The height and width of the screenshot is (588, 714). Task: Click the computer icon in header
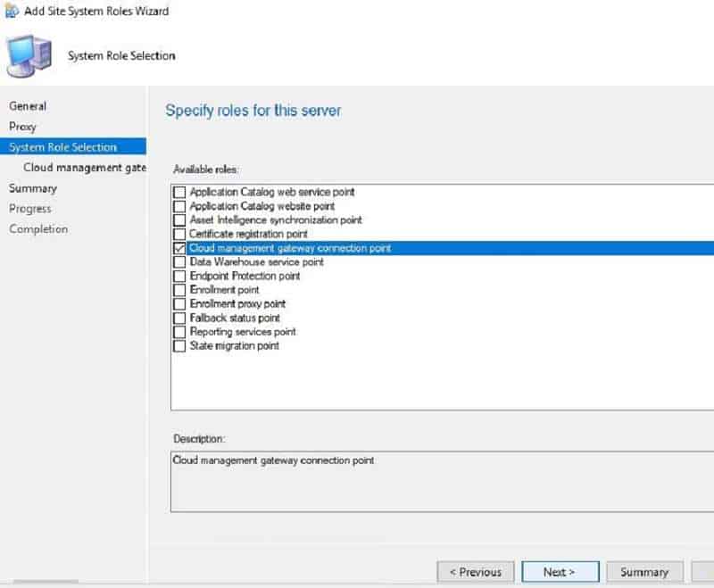(29, 56)
